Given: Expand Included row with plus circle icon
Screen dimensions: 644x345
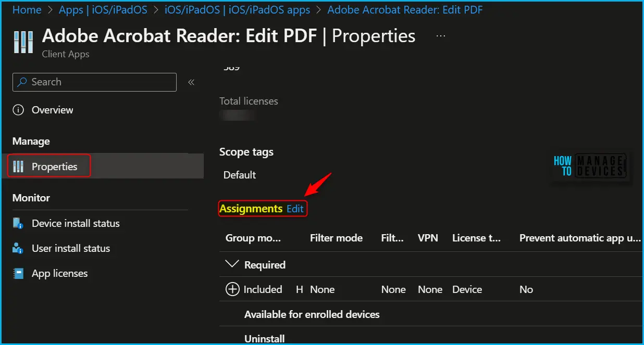Looking at the screenshot, I should pos(232,289).
